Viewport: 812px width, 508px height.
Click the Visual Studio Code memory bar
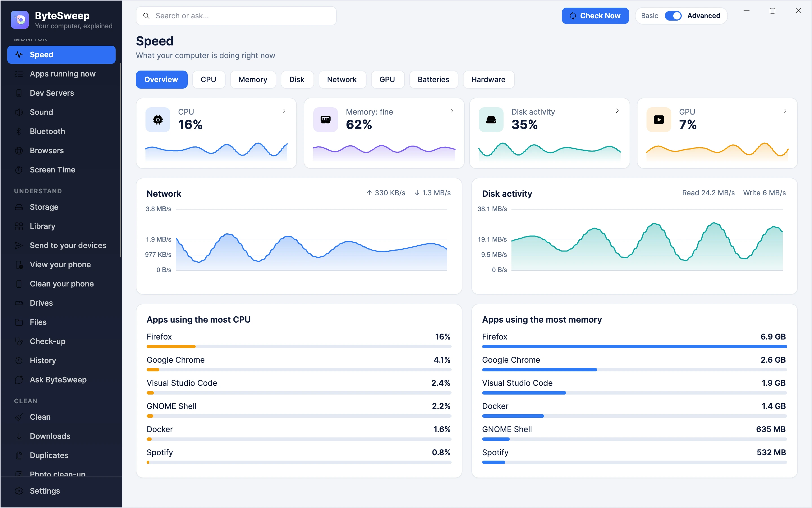634,393
